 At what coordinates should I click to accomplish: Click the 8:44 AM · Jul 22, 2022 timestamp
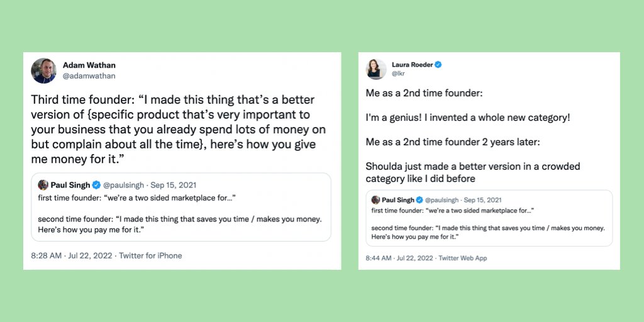399,258
